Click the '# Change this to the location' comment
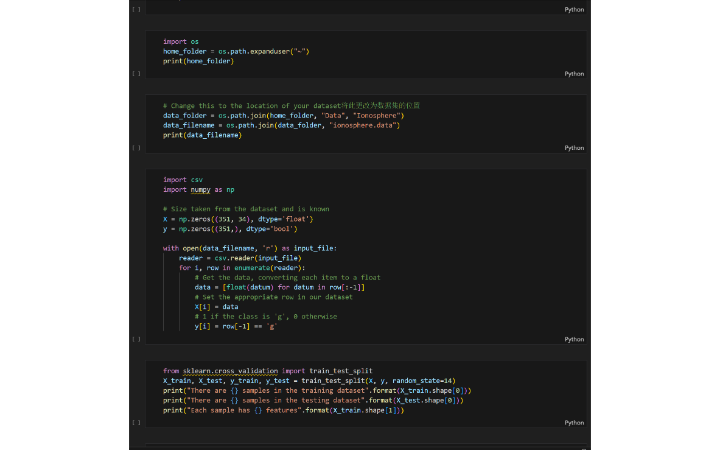The width and height of the screenshot is (720, 450). coord(291,106)
